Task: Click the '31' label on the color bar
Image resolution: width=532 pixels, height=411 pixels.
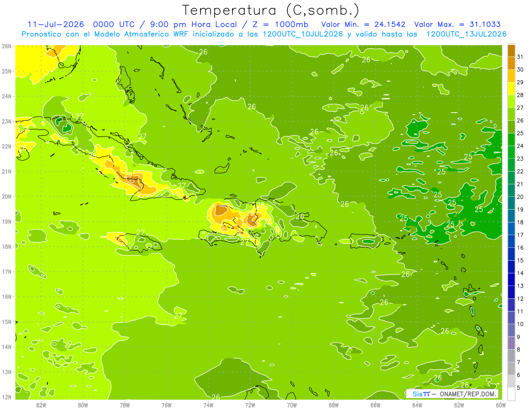Action: pos(520,56)
